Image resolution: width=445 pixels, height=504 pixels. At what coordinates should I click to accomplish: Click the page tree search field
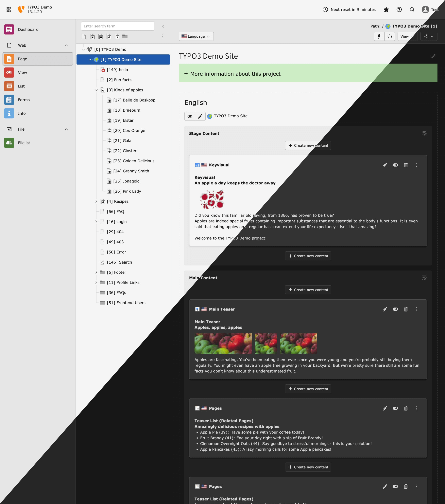[118, 26]
